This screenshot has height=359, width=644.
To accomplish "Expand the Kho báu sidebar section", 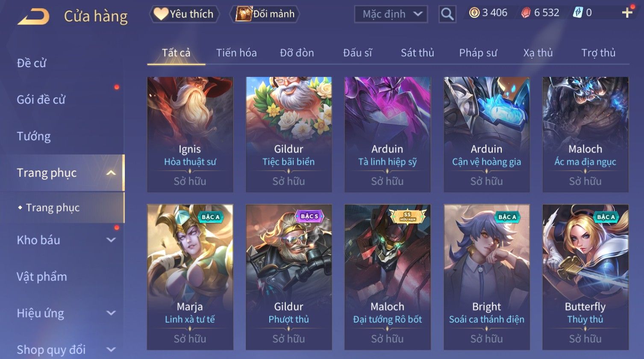I will 111,240.
